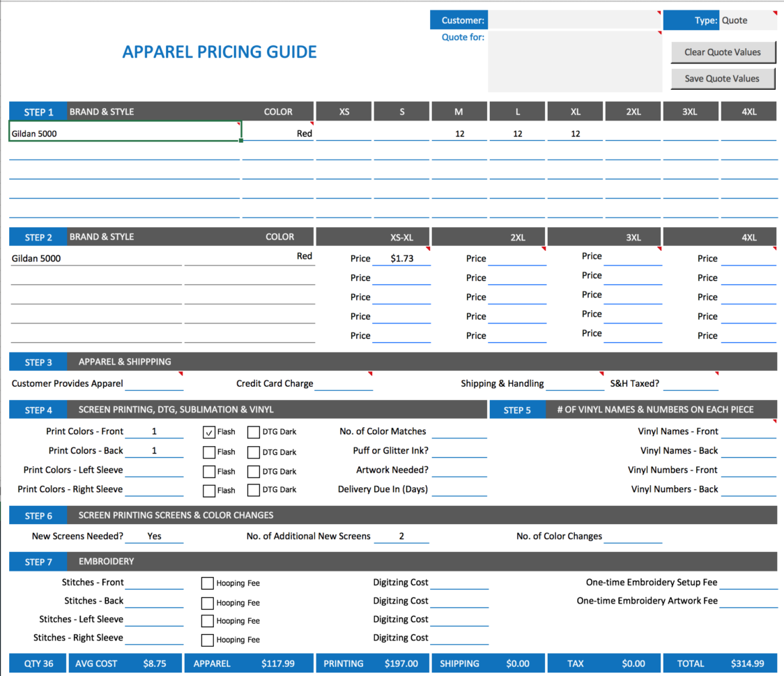Select the Gildan 5000 cell in Step 1
784x676 pixels.
(x=125, y=133)
